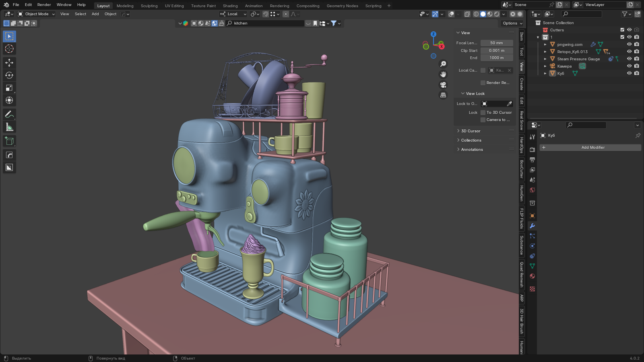Click the Focal Length value field
The width and height of the screenshot is (644, 362).
[496, 43]
